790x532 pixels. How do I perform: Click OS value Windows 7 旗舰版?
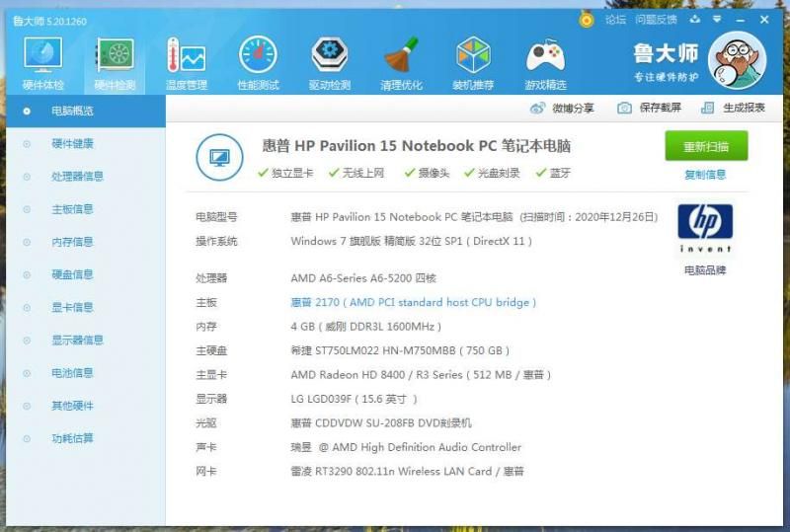411,241
